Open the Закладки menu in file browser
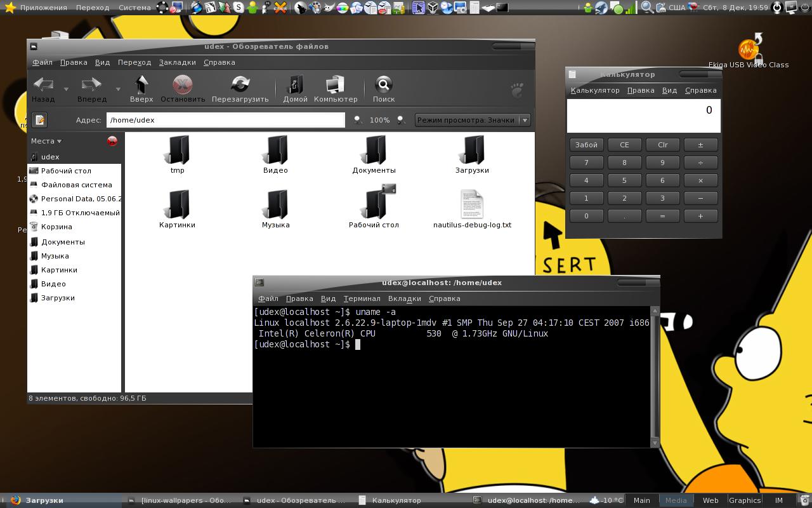 coord(177,62)
